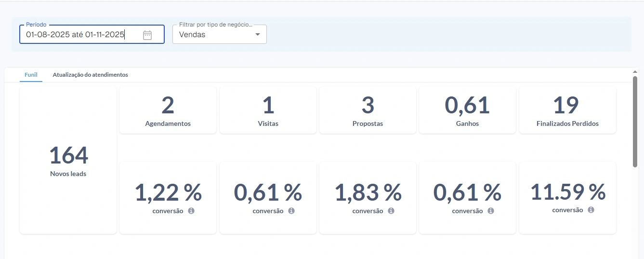This screenshot has width=644, height=259.
Task: Click info icon beside 1,22 % conversão
Action: [191, 211]
